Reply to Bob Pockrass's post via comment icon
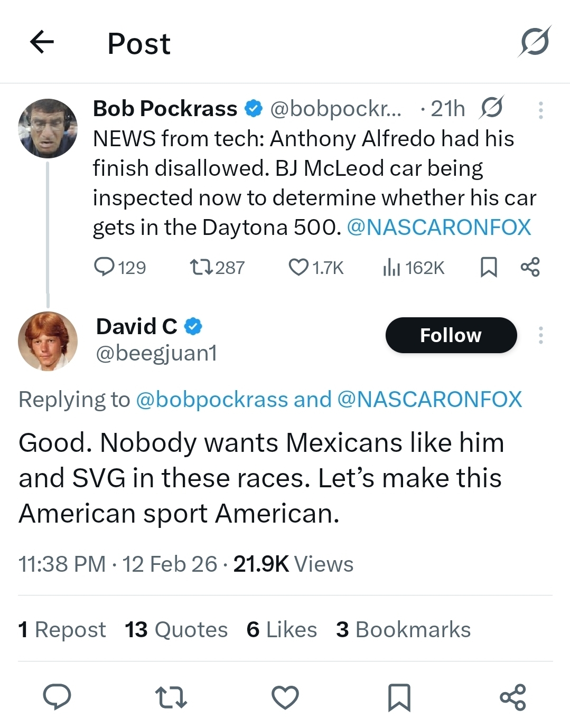The height and width of the screenshot is (728, 570). (104, 267)
